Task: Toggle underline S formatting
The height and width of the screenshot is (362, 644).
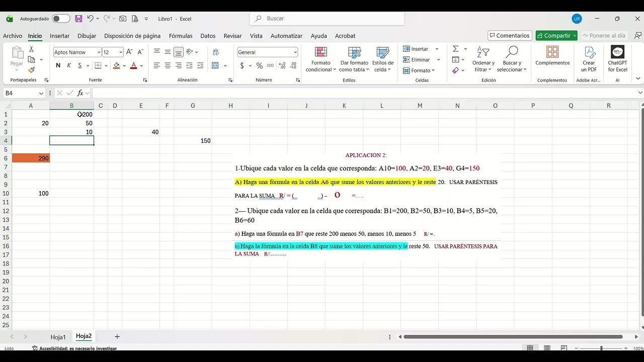Action: click(80, 65)
